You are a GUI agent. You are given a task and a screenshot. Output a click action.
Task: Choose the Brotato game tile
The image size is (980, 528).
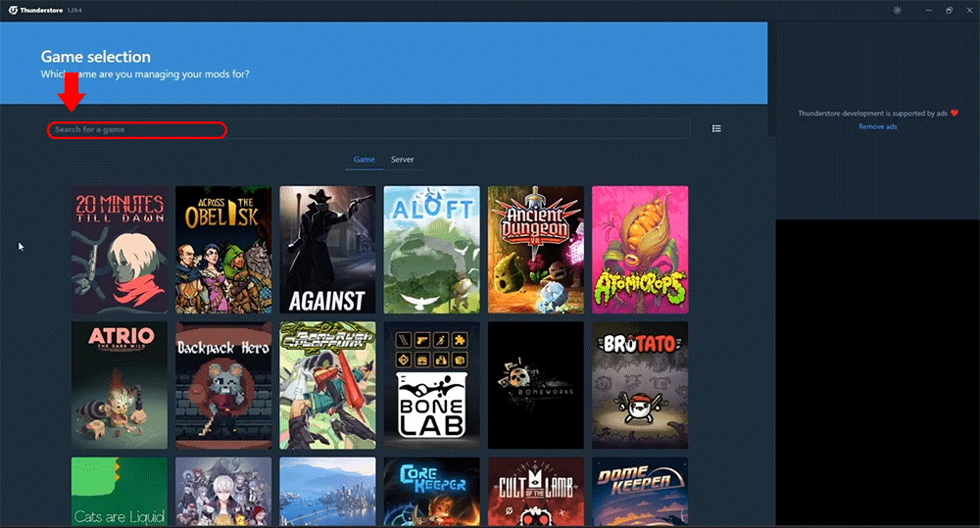(x=640, y=384)
